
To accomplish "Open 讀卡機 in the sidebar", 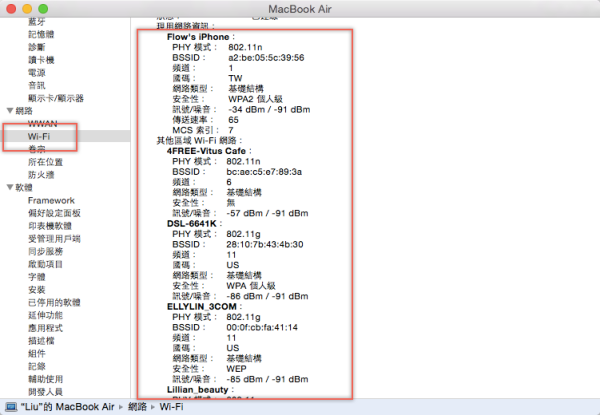I will 41,60.
